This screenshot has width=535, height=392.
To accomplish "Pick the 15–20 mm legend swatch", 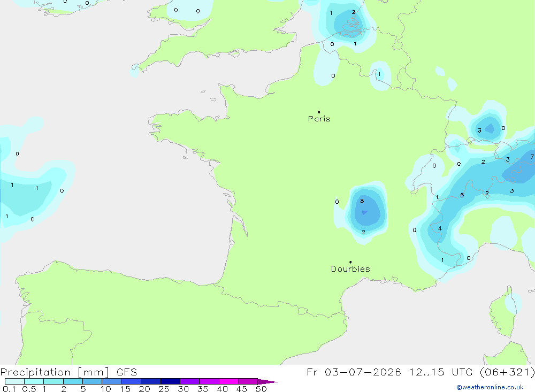I will pyautogui.click(x=132, y=381).
